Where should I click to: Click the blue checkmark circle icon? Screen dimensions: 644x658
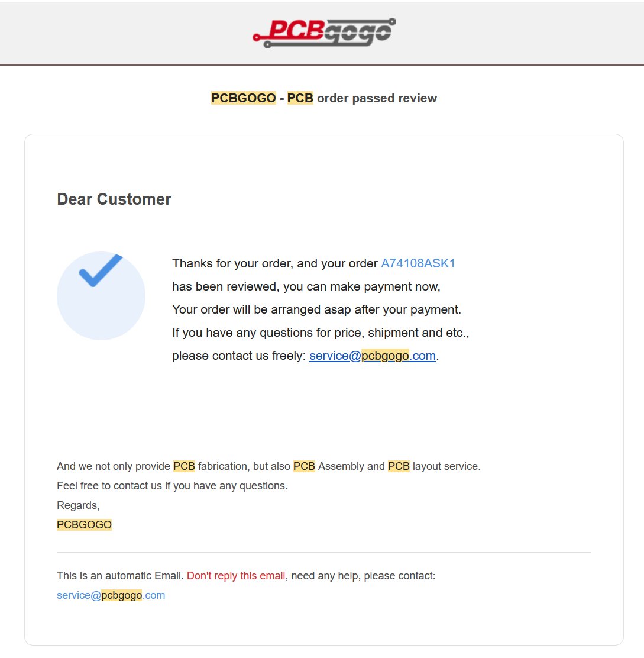101,295
